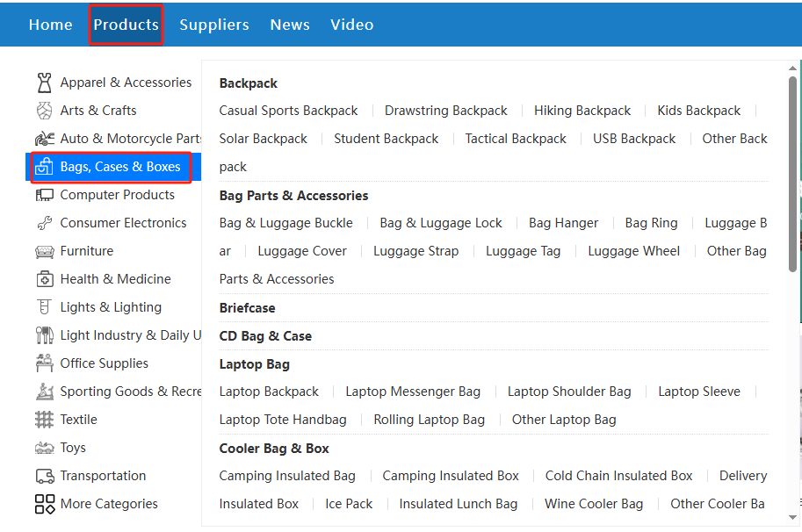Open More Categories label
This screenshot has height=532, width=802.
coord(109,504)
